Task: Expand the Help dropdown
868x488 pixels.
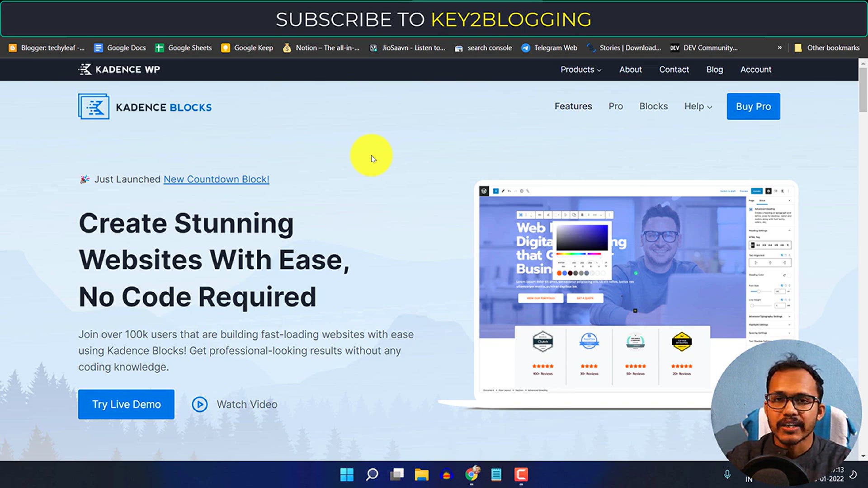Action: pyautogui.click(x=698, y=107)
